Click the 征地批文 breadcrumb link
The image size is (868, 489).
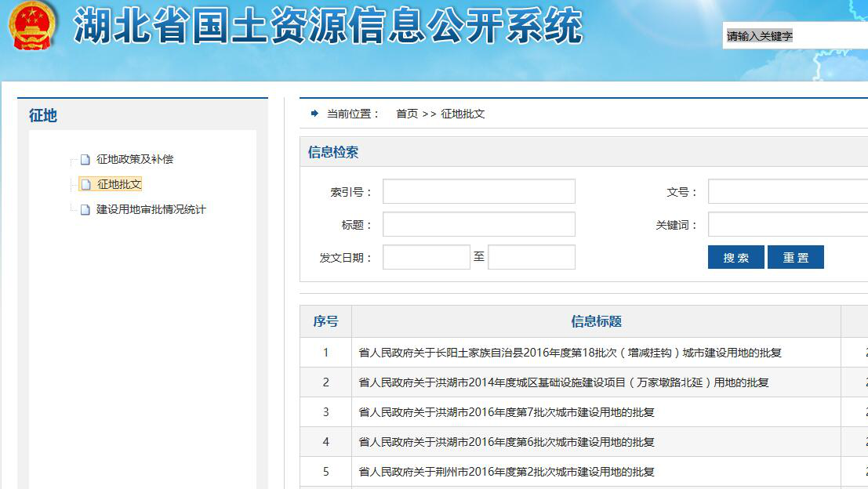tap(463, 114)
